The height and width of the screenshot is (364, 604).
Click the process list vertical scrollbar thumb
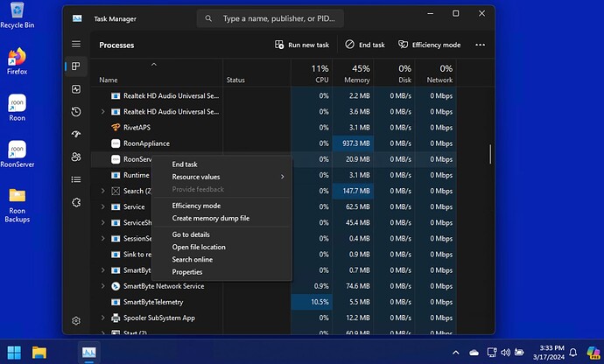[490, 154]
